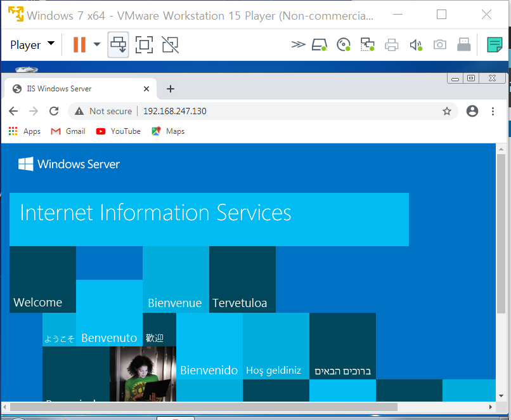The image size is (511, 420).
Task: Click the Bienvenido tile
Action: (x=210, y=346)
